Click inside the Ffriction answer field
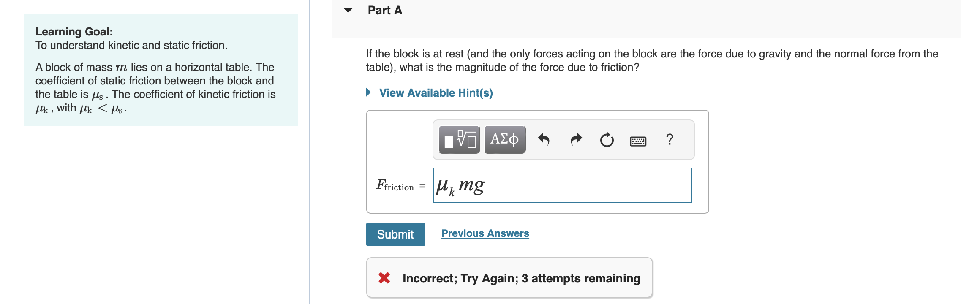This screenshot has width=980, height=304. point(562,185)
